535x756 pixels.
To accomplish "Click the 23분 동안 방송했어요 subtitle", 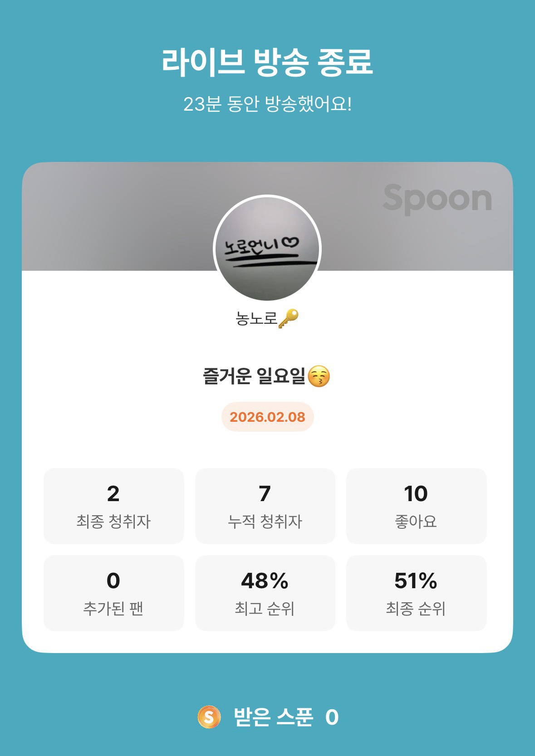I will (267, 104).
